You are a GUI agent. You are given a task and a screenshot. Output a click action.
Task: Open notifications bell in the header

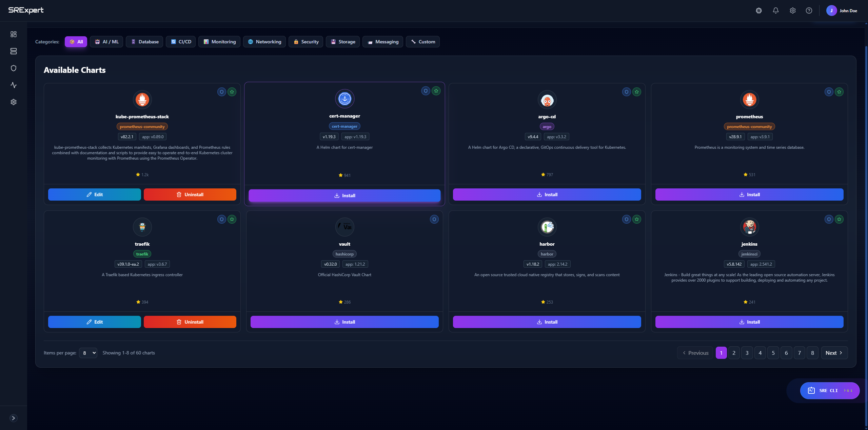click(x=776, y=11)
